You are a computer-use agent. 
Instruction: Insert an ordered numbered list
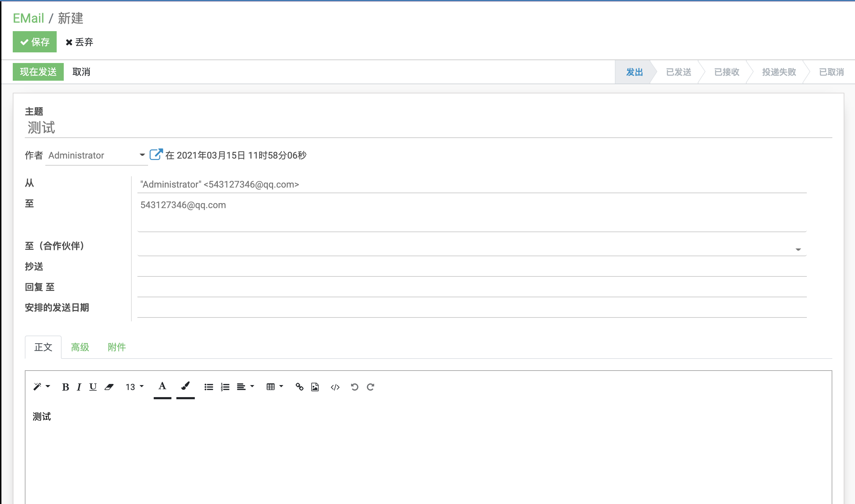coord(225,387)
